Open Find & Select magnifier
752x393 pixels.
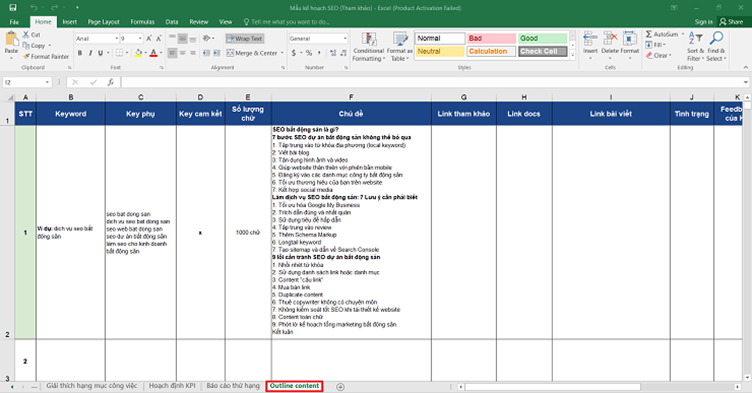[x=717, y=47]
